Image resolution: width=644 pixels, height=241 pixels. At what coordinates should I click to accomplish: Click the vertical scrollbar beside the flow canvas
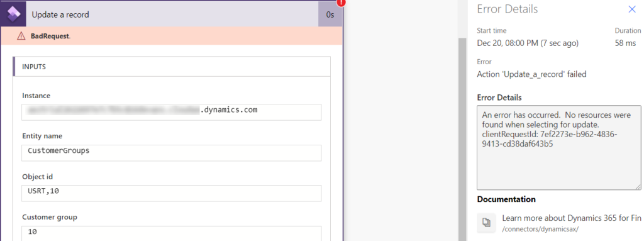(462, 140)
